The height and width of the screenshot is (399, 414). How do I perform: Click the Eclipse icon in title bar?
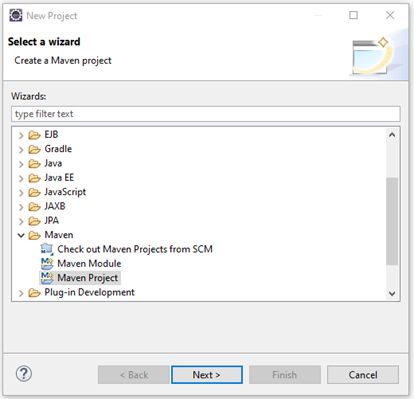coord(15,15)
